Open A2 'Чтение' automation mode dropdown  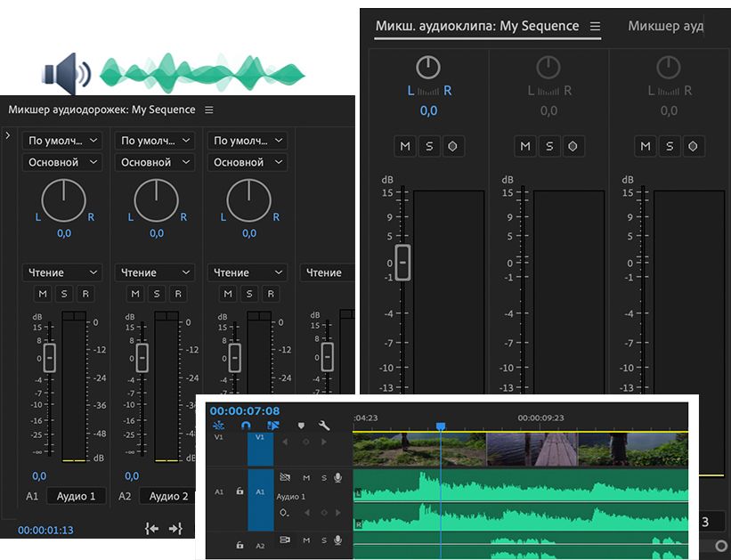click(x=155, y=272)
